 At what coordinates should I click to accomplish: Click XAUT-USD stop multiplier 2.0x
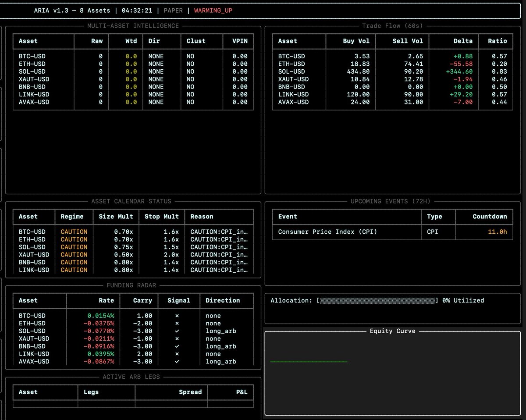(171, 254)
